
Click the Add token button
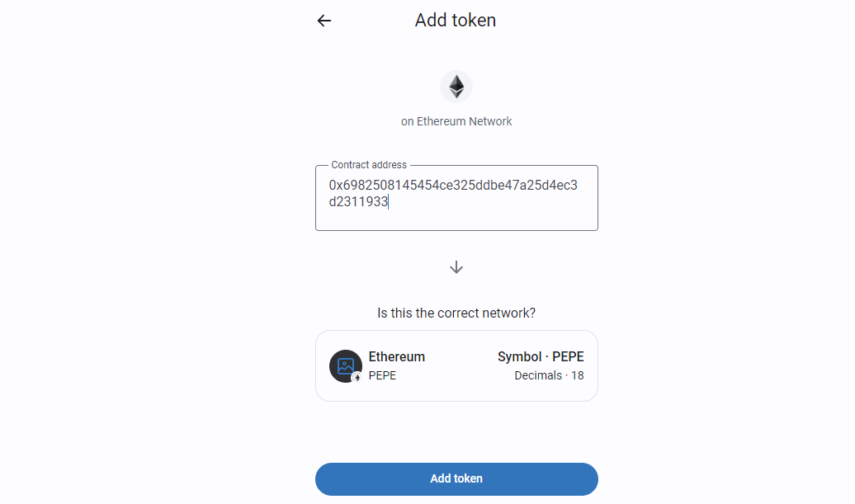(456, 479)
